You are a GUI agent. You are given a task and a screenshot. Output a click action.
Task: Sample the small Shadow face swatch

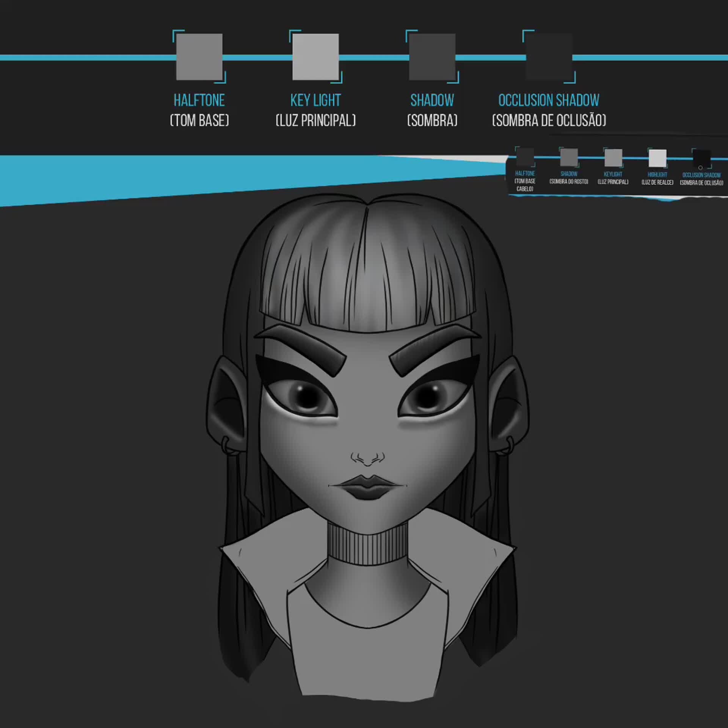569,157
